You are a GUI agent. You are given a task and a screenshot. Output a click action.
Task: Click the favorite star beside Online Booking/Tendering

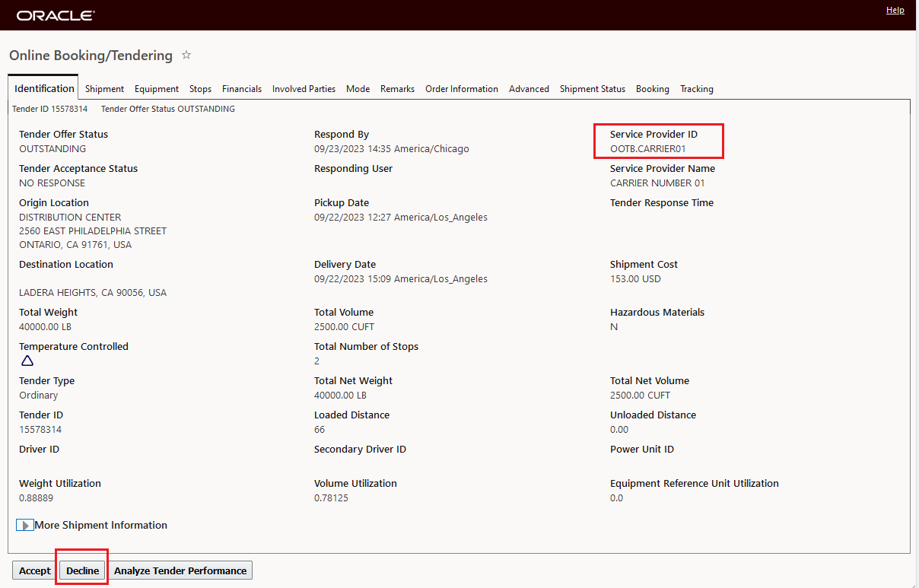186,56
